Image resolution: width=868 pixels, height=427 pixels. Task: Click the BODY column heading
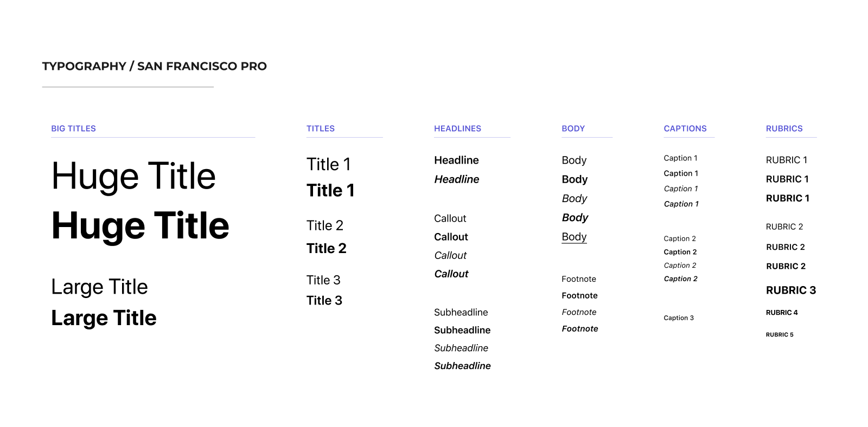tap(573, 128)
